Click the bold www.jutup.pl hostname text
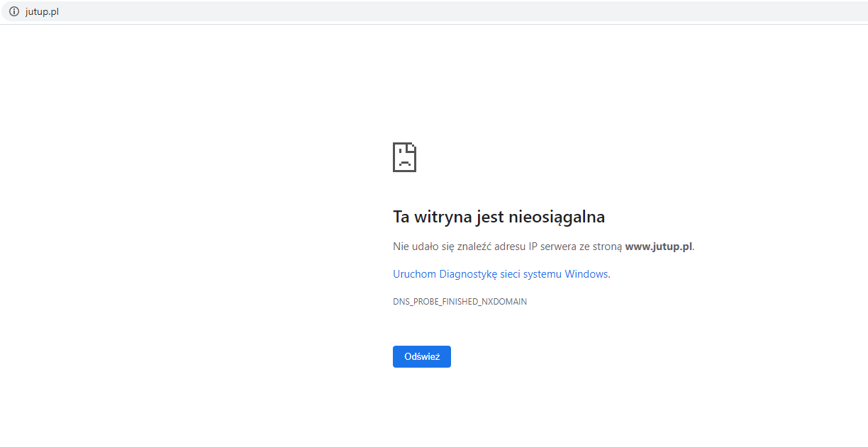868x447 pixels. [x=658, y=247]
